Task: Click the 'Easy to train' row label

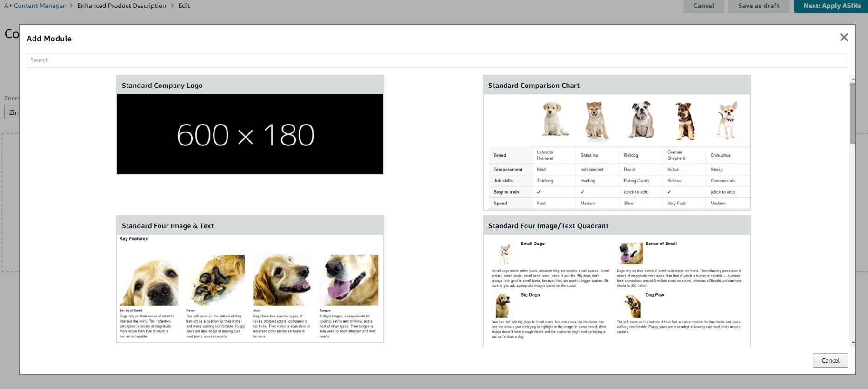Action: tap(506, 192)
